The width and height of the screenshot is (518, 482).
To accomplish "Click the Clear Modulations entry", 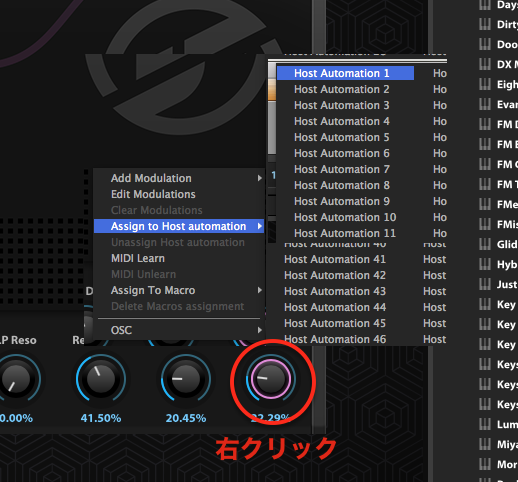I will (x=157, y=210).
